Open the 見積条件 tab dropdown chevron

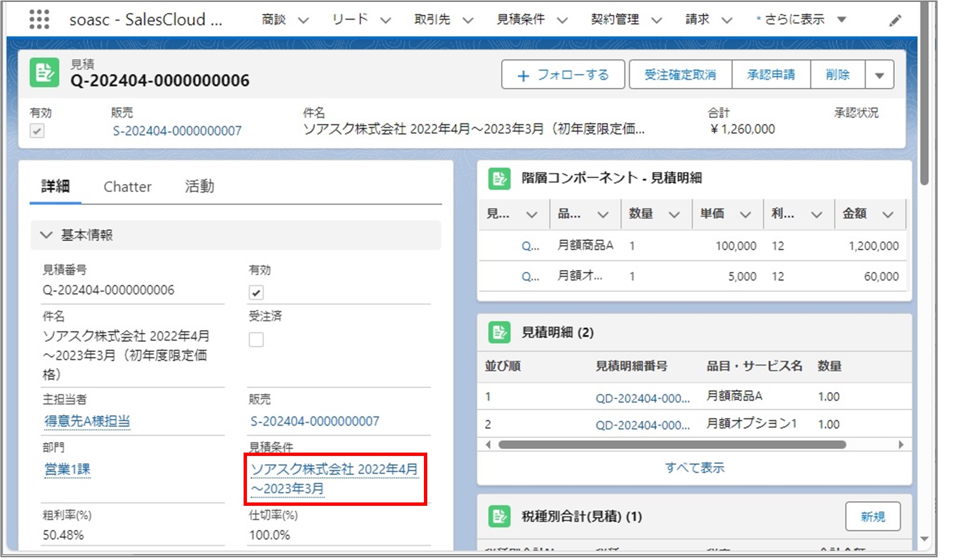[x=562, y=20]
